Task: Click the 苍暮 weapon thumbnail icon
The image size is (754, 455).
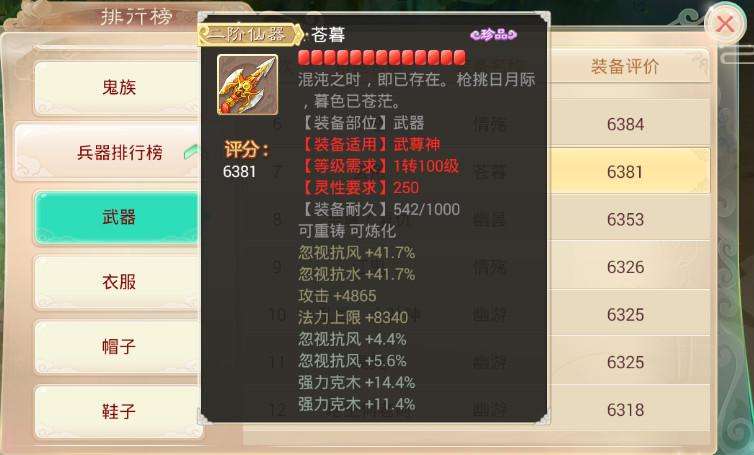Action: pos(248,85)
